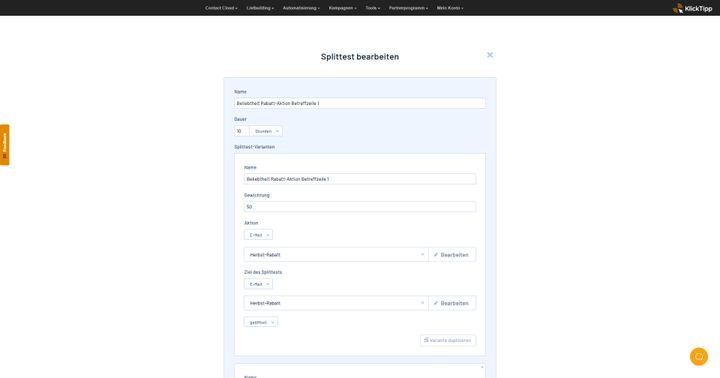
Task: Click pencil icon beside Ziel Herbst-Rabatt
Action: pyautogui.click(x=436, y=303)
